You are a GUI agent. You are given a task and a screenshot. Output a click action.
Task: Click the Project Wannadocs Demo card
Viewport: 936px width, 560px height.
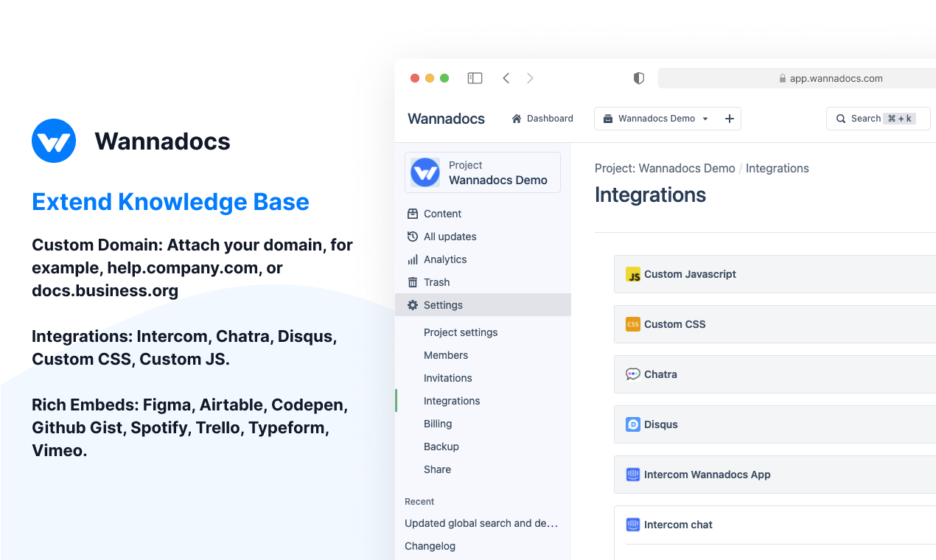pos(483,172)
